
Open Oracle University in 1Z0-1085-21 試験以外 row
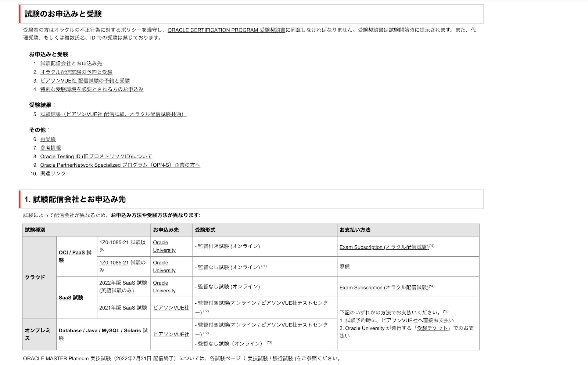click(x=164, y=246)
